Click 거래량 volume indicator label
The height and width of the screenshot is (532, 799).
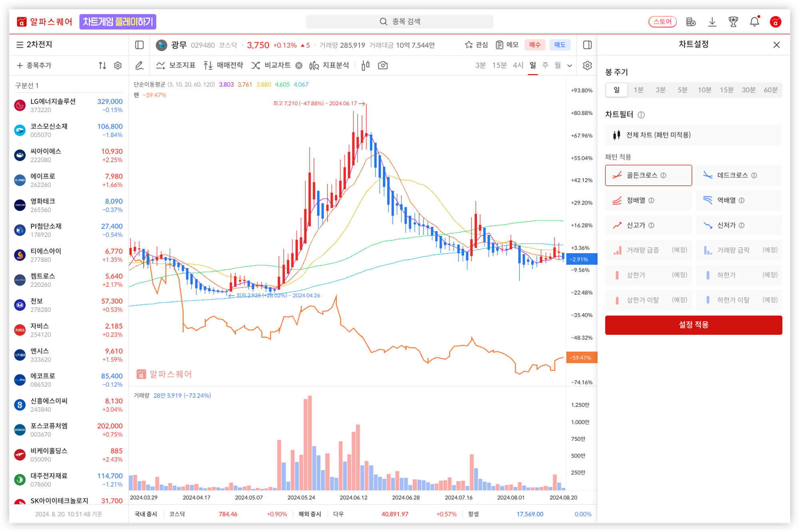coord(141,395)
